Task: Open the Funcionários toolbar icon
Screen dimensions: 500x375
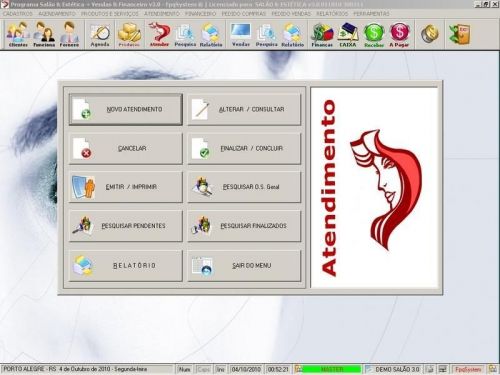Action: (x=44, y=34)
